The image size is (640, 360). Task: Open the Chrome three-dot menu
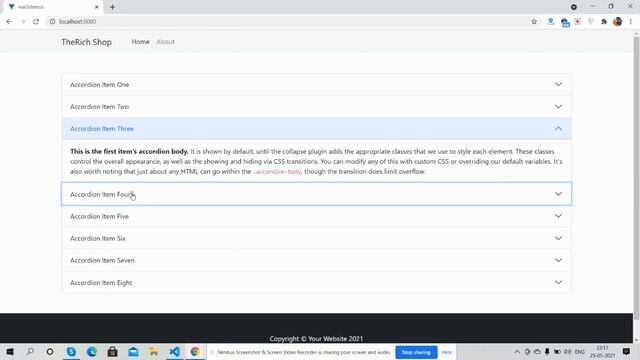(x=631, y=22)
